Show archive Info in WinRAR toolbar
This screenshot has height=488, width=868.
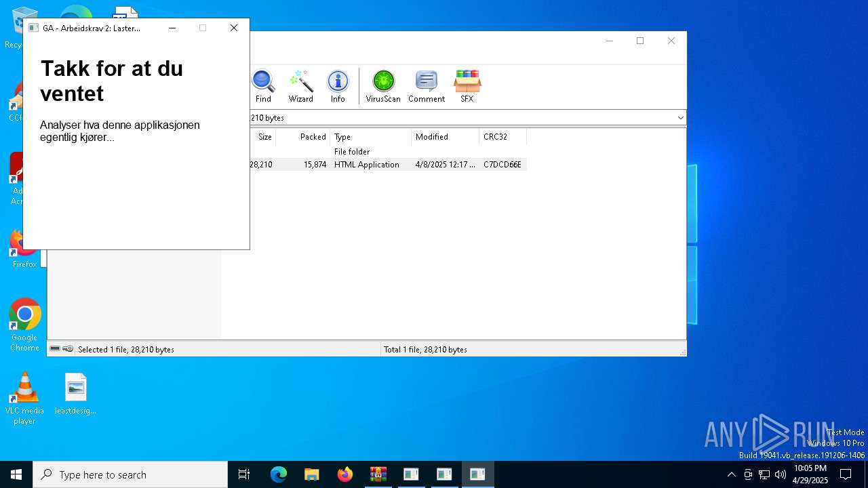coord(338,86)
